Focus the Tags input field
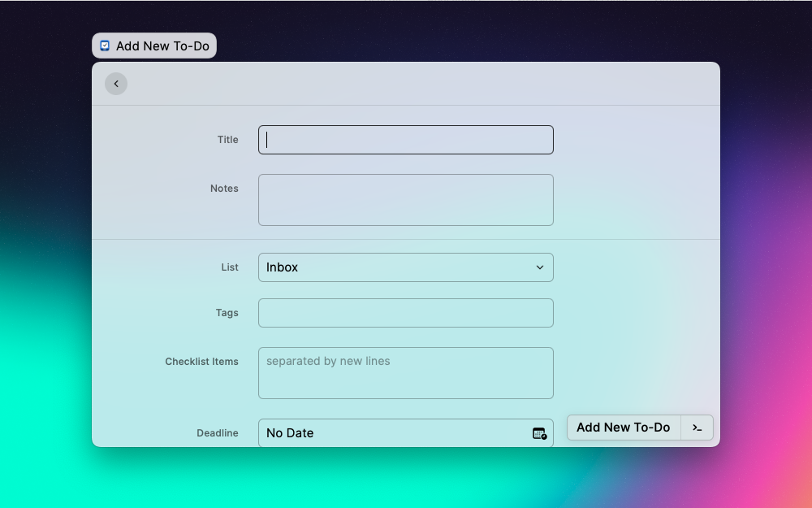 coord(406,313)
